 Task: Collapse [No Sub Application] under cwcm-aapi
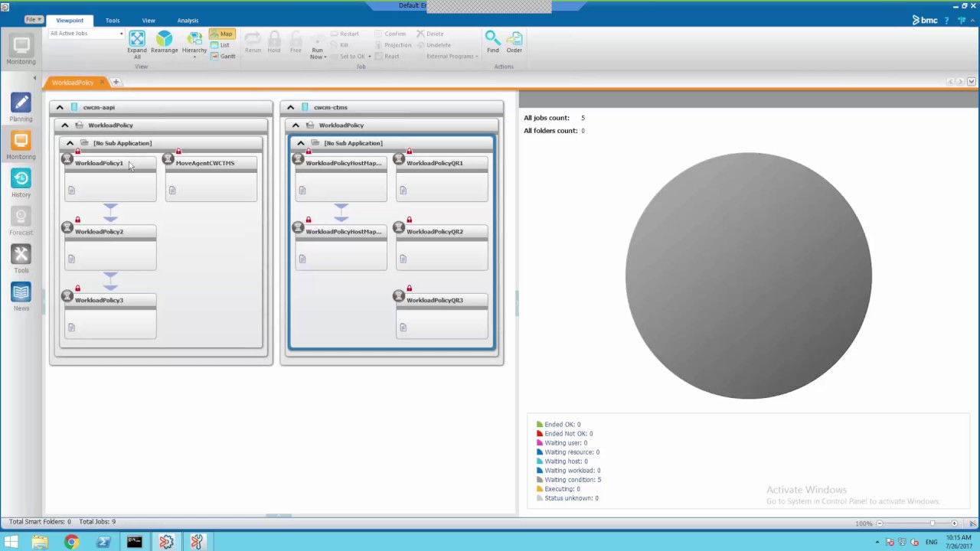coord(70,143)
